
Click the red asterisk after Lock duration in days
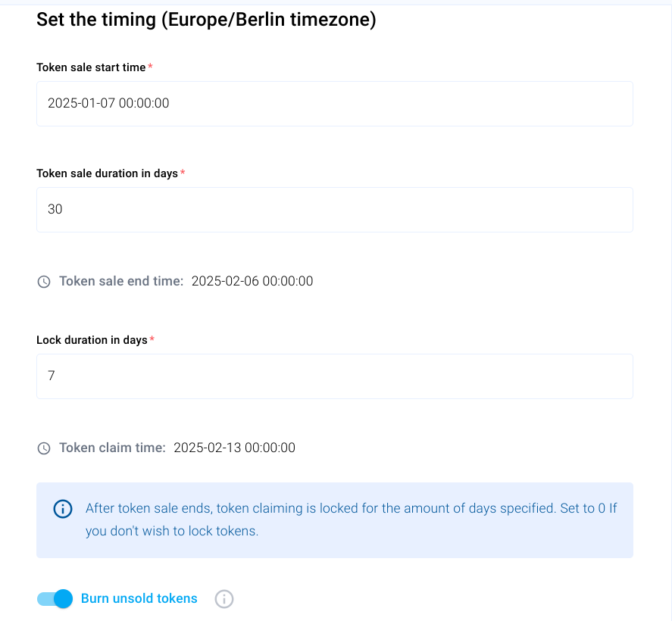152,340
